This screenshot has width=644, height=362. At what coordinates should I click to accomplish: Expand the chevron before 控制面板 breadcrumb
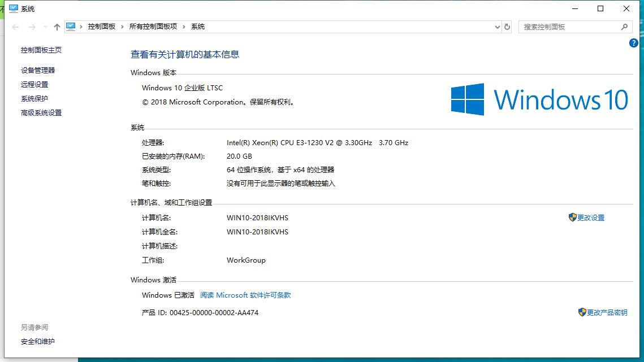pyautogui.click(x=81, y=27)
